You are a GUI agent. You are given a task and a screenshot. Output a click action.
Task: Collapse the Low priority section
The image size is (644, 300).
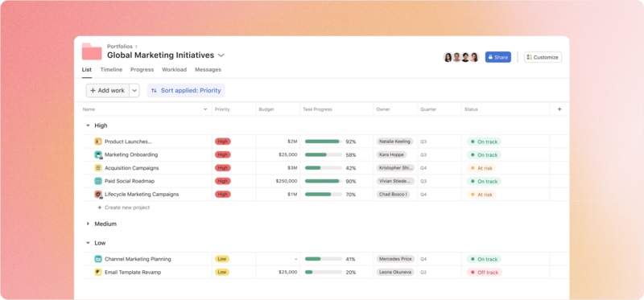88,243
